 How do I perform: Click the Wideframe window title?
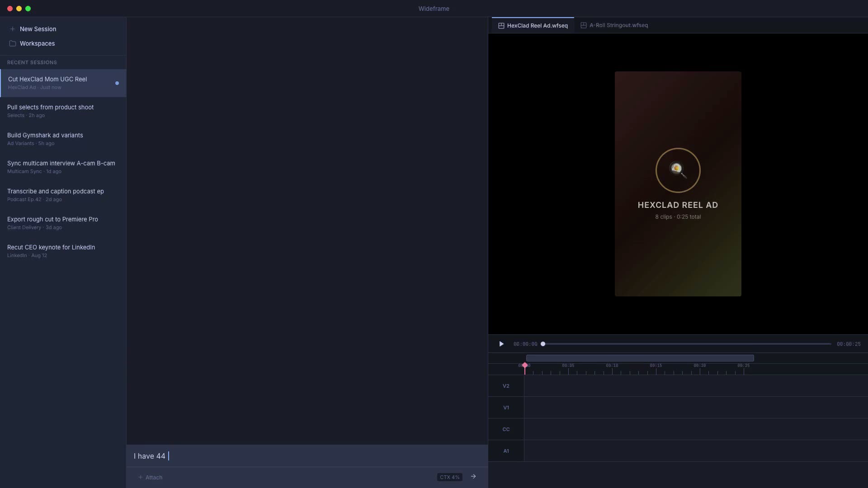tap(434, 9)
